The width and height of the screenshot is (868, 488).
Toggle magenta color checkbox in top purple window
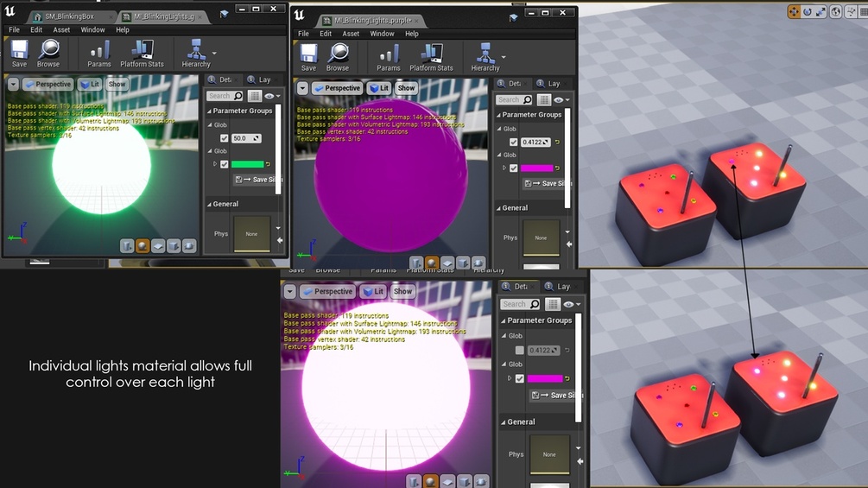(x=514, y=168)
